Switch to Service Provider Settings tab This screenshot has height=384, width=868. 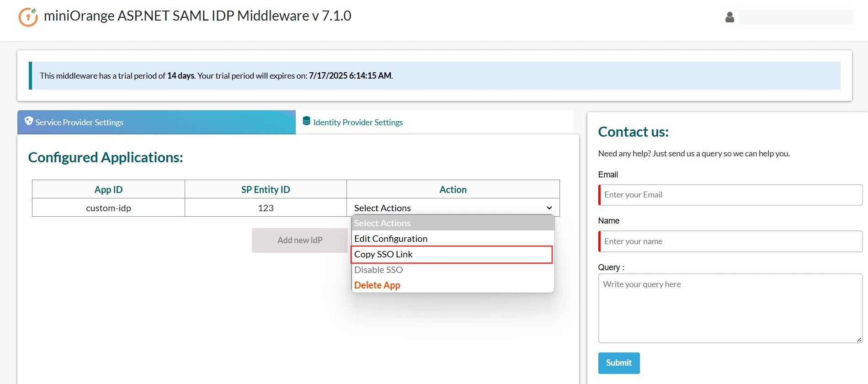pos(156,122)
